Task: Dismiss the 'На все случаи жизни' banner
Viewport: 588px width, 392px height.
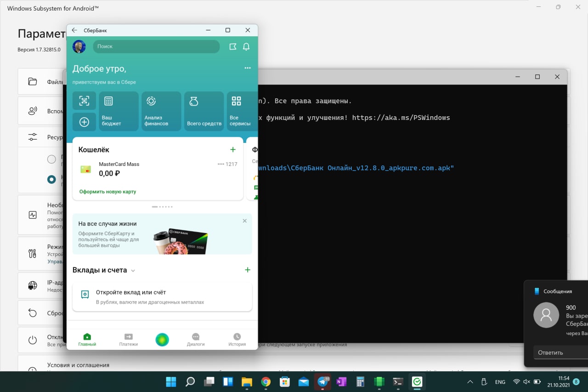Action: (x=244, y=221)
